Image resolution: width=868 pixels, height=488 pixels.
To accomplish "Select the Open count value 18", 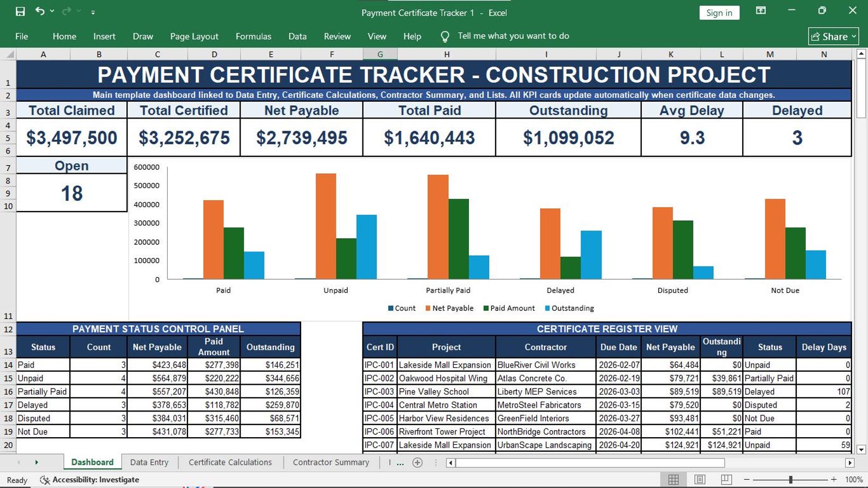I will pos(72,193).
